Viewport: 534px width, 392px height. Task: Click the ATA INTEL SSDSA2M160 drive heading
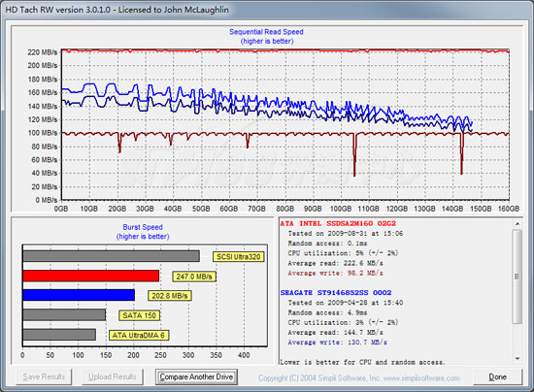pyautogui.click(x=338, y=223)
